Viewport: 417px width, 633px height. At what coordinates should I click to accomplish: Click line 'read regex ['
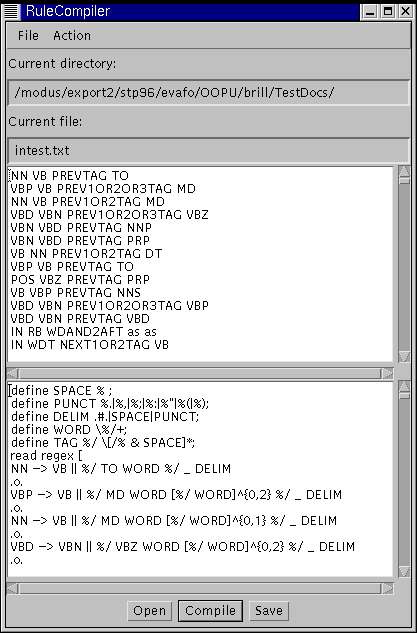46,456
